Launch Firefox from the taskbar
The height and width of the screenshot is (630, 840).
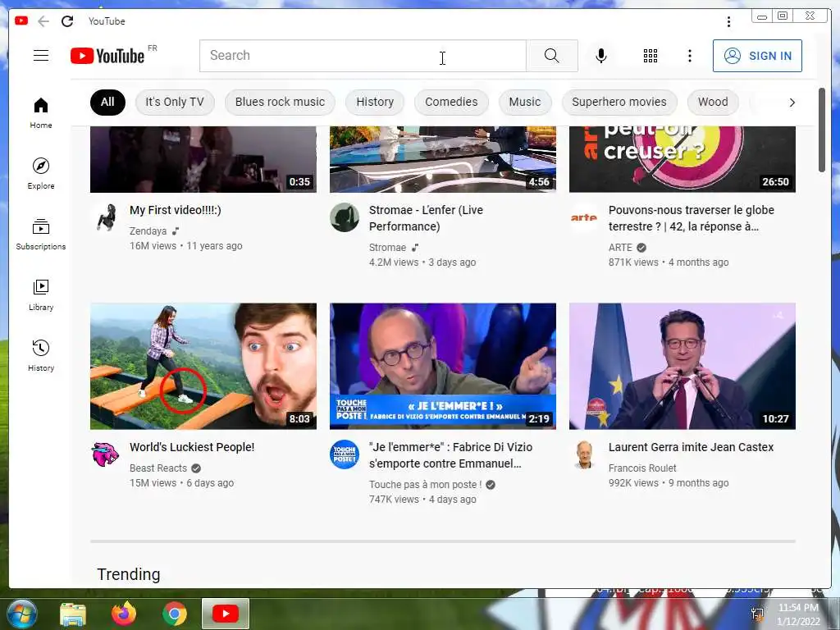pyautogui.click(x=124, y=614)
